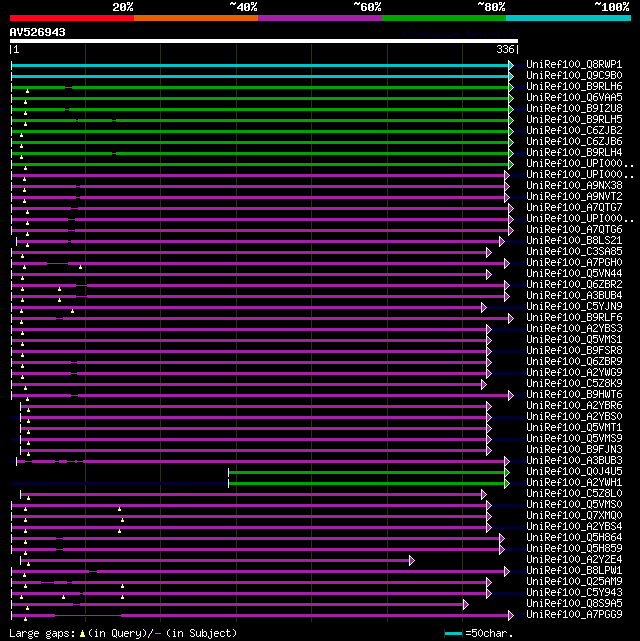Click the purple alignment bar for UniRef100_Q7XMQ0
This screenshot has width=640, height=641.
tap(249, 517)
